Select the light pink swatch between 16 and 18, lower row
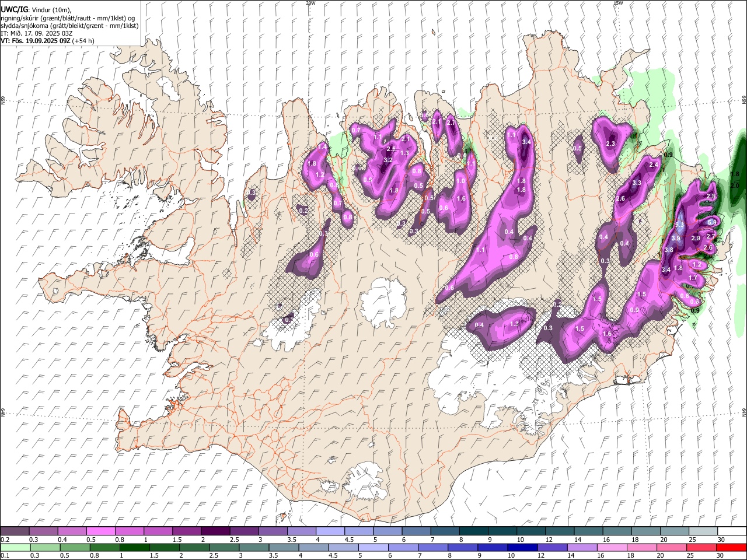The width and height of the screenshot is (747, 560). (612, 547)
